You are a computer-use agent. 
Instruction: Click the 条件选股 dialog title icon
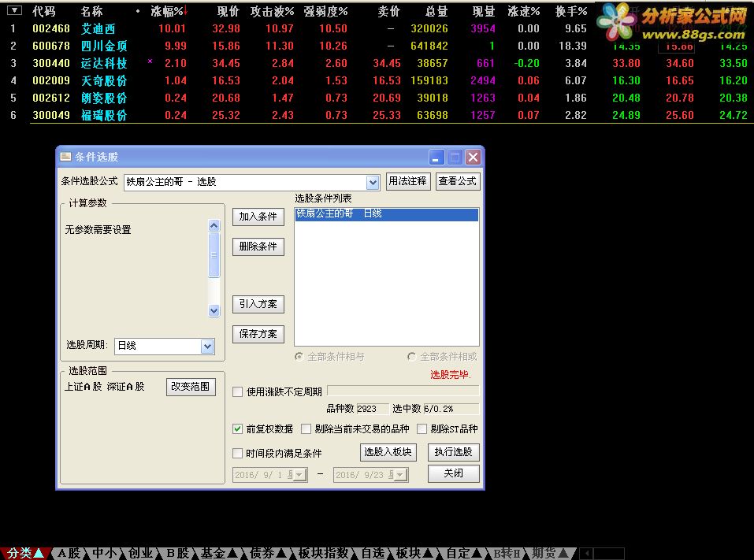coord(65,157)
